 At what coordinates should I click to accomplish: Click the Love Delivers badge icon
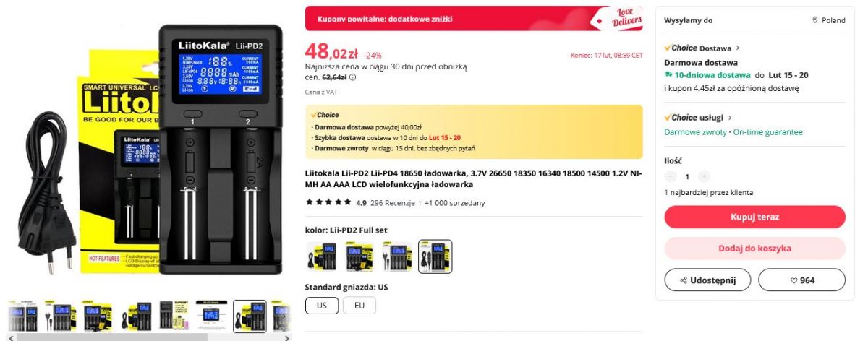click(x=618, y=19)
